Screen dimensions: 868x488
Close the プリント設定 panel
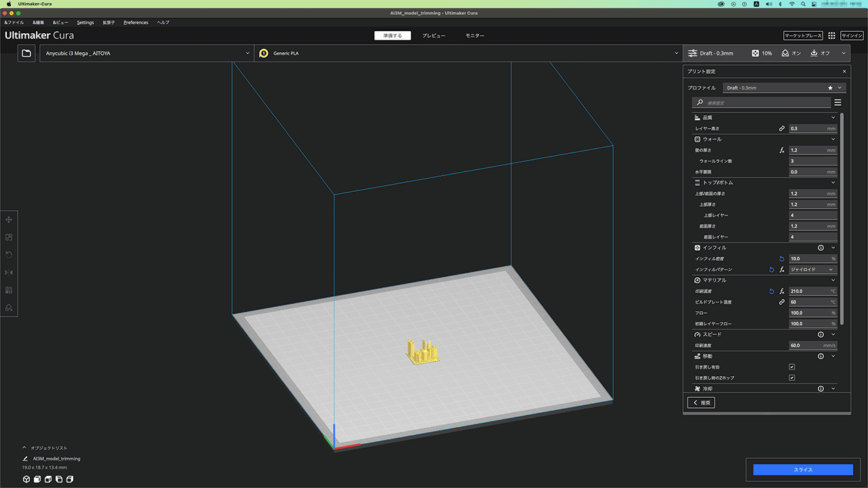tap(844, 71)
